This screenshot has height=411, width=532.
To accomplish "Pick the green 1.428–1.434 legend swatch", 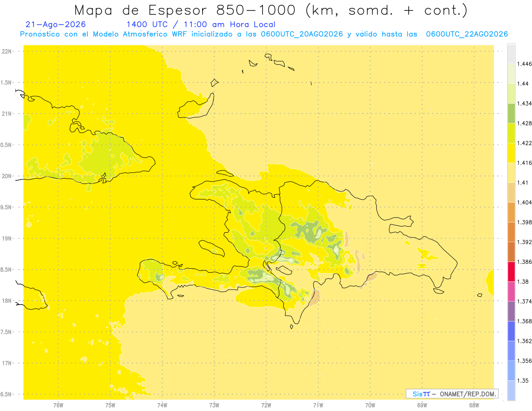I will [x=511, y=113].
